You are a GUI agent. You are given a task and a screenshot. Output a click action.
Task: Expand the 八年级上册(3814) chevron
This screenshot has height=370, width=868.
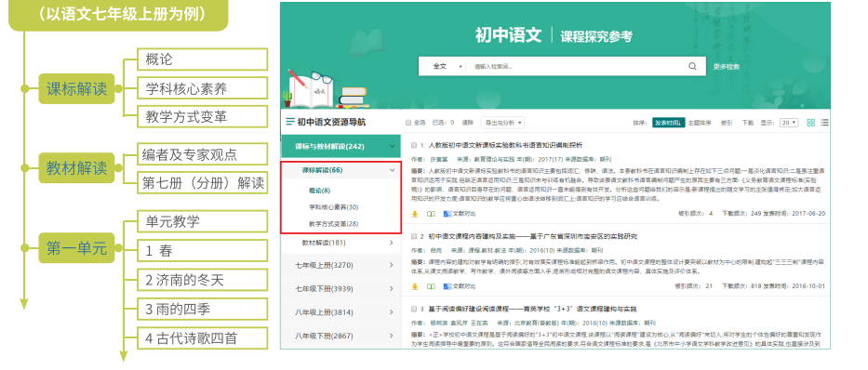pos(392,312)
